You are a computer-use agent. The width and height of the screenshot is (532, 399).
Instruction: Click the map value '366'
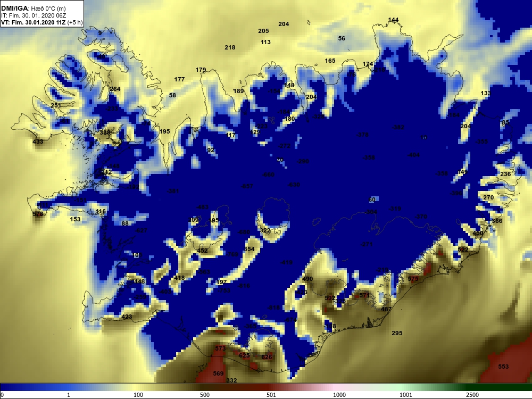click(x=497, y=221)
